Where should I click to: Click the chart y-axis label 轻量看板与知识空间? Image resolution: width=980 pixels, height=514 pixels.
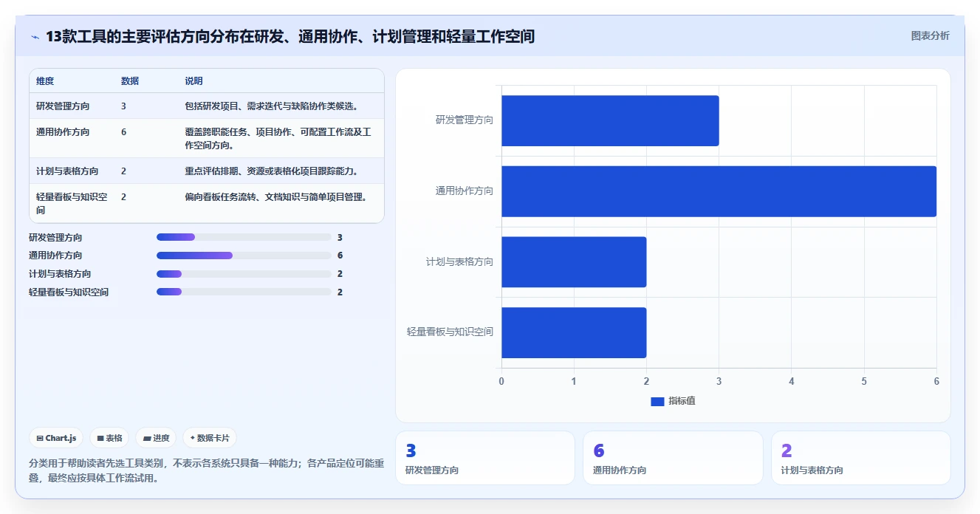[450, 332]
